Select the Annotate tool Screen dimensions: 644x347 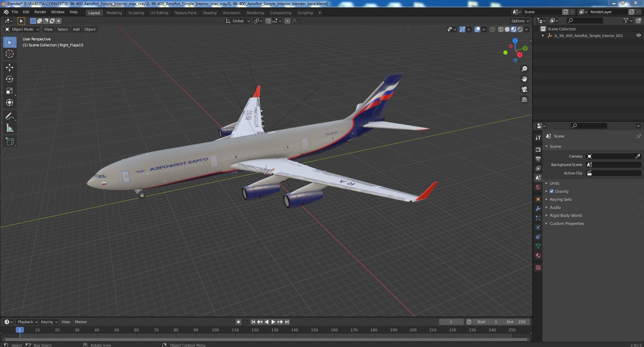(9, 116)
